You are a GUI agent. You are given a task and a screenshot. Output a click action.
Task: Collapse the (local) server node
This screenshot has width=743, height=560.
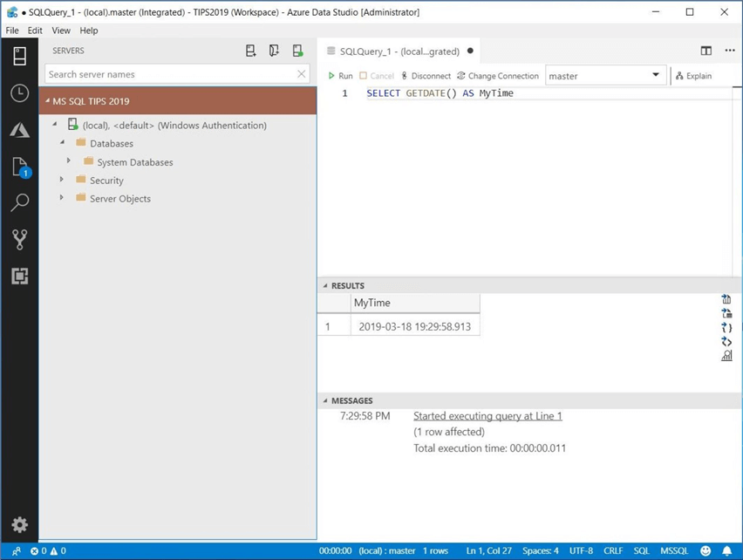click(x=55, y=124)
